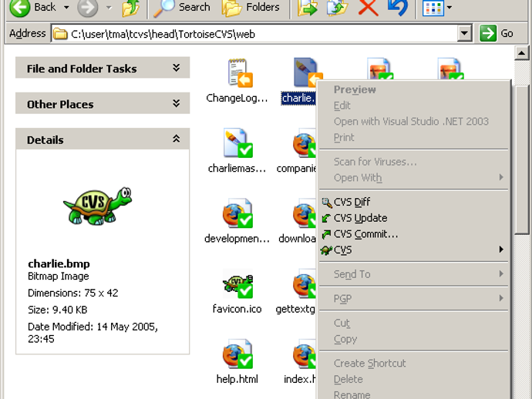
Task: Choose Create Shortcut in context menu
Action: pyautogui.click(x=413, y=363)
